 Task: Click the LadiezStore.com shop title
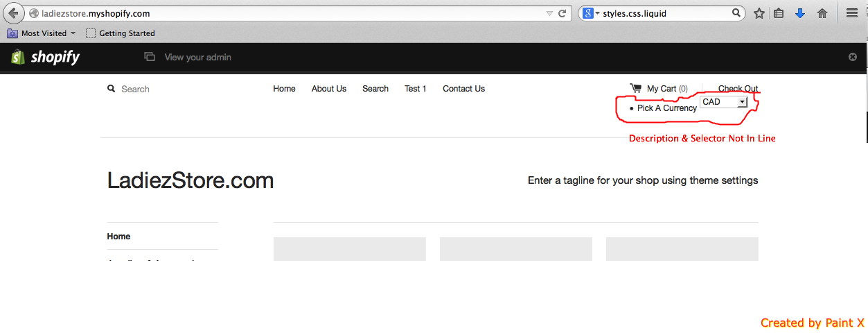191,180
